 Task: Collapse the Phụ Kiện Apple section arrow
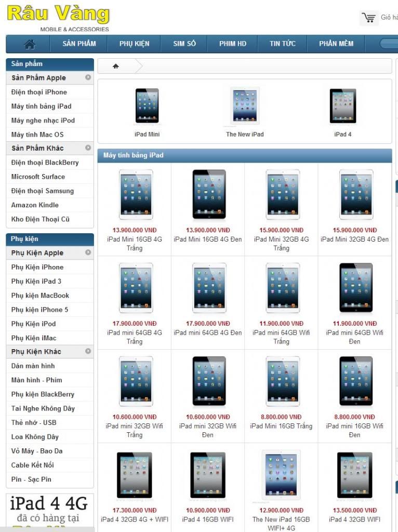pos(88,252)
